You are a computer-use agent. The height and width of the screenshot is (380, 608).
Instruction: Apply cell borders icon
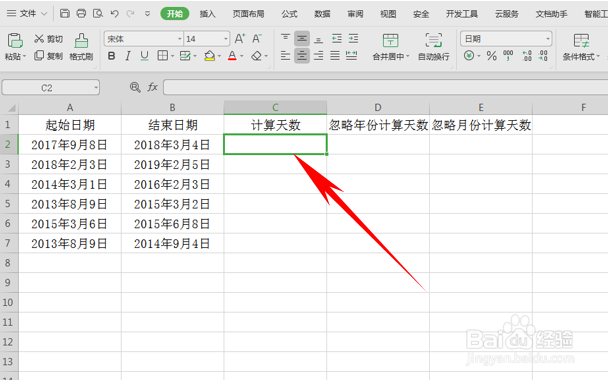[x=162, y=56]
